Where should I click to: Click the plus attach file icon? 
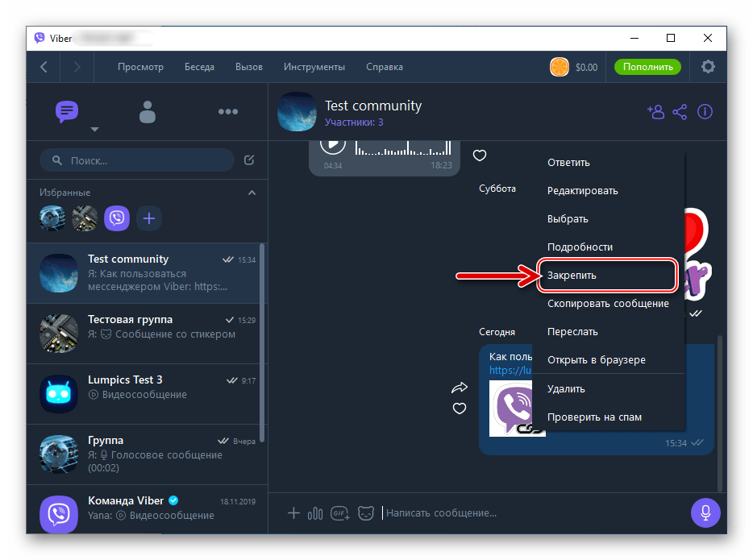pyautogui.click(x=293, y=513)
